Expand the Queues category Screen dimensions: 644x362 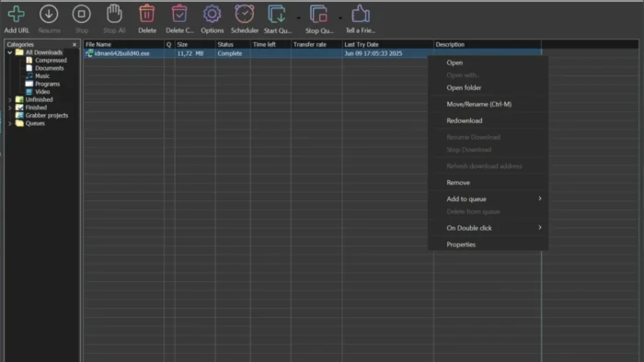click(x=10, y=123)
